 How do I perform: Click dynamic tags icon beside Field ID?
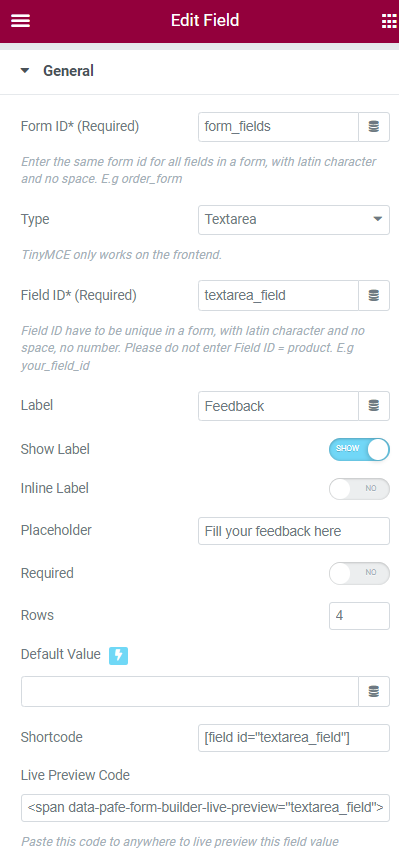pos(374,295)
